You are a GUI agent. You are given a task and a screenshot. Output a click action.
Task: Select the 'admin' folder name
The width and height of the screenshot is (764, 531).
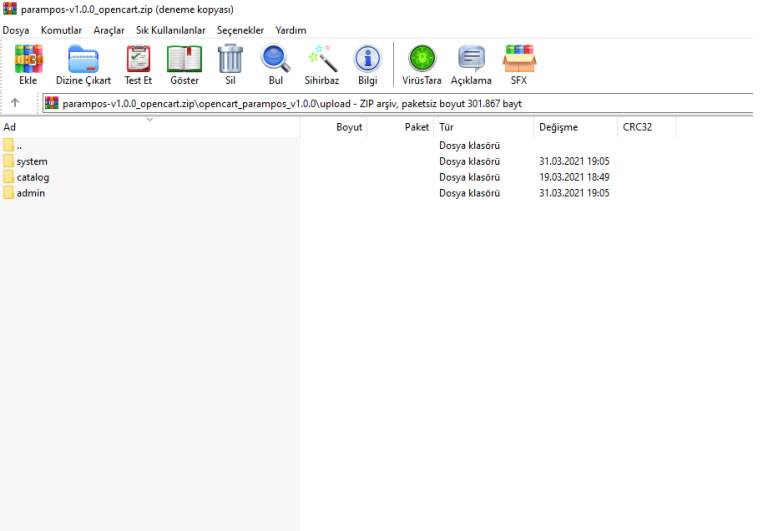pos(31,193)
